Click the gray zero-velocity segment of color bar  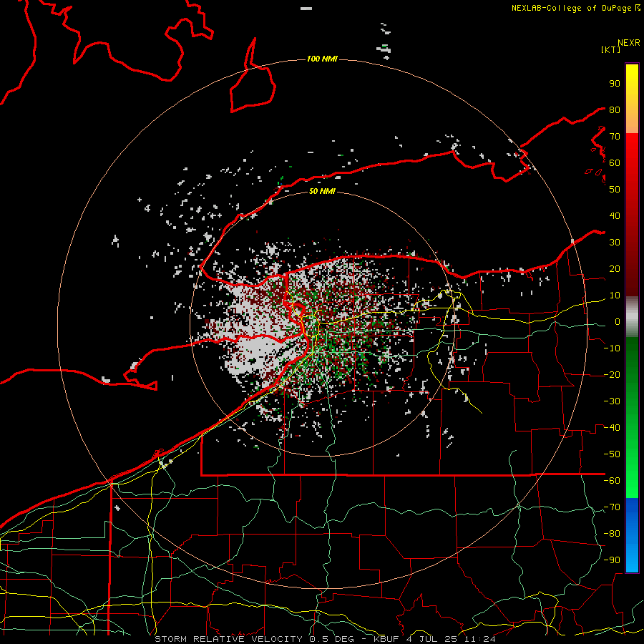pyautogui.click(x=632, y=316)
